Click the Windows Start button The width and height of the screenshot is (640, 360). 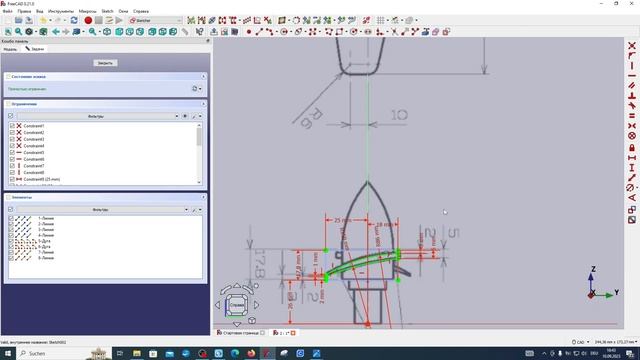[x=8, y=353]
